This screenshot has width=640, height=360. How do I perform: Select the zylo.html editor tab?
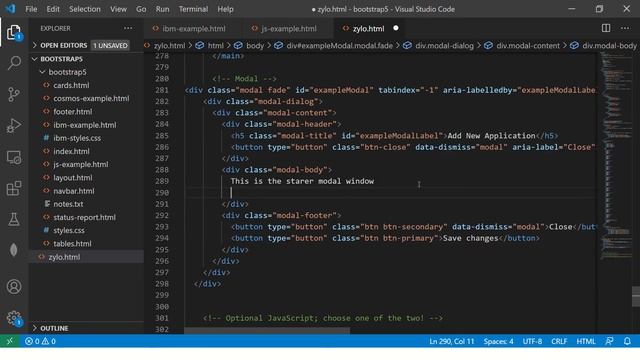pos(368,29)
